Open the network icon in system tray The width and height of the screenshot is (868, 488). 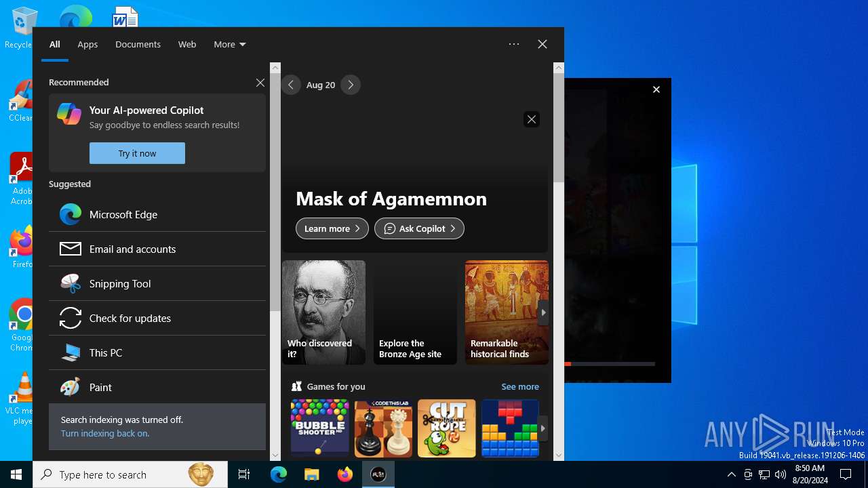764,474
